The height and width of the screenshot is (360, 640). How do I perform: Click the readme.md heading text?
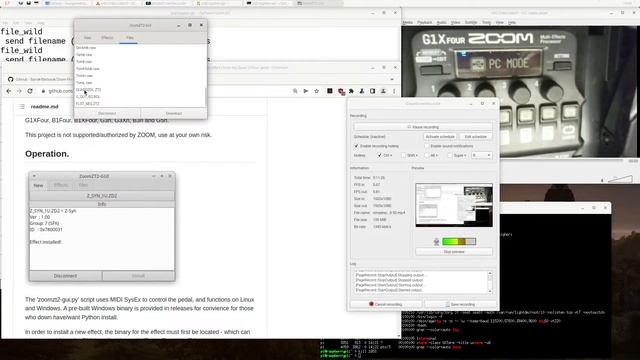[44, 107]
